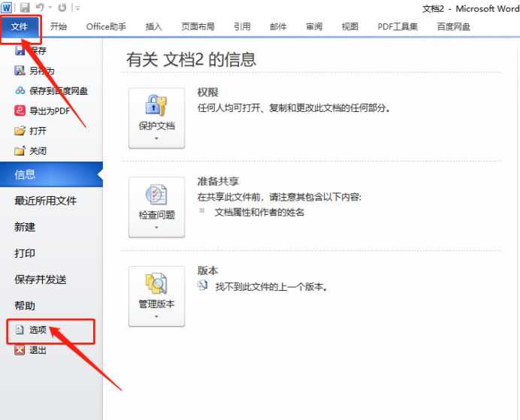Click the 关闭 folder icon
The width and height of the screenshot is (520, 420).
click(20, 150)
